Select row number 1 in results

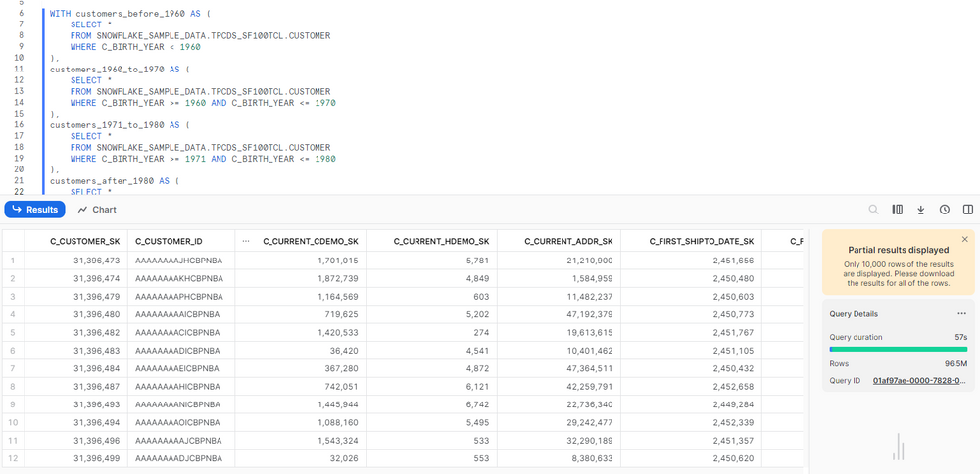click(13, 261)
